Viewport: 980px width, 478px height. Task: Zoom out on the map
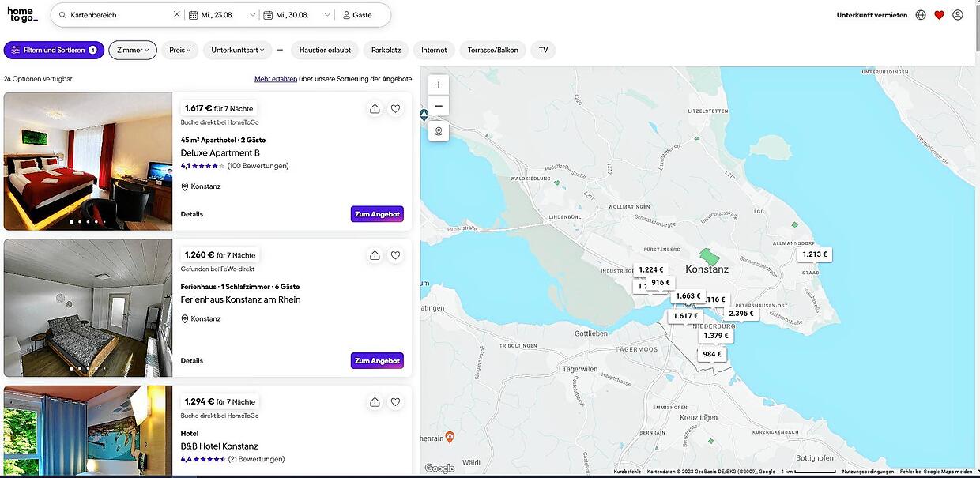click(x=439, y=106)
